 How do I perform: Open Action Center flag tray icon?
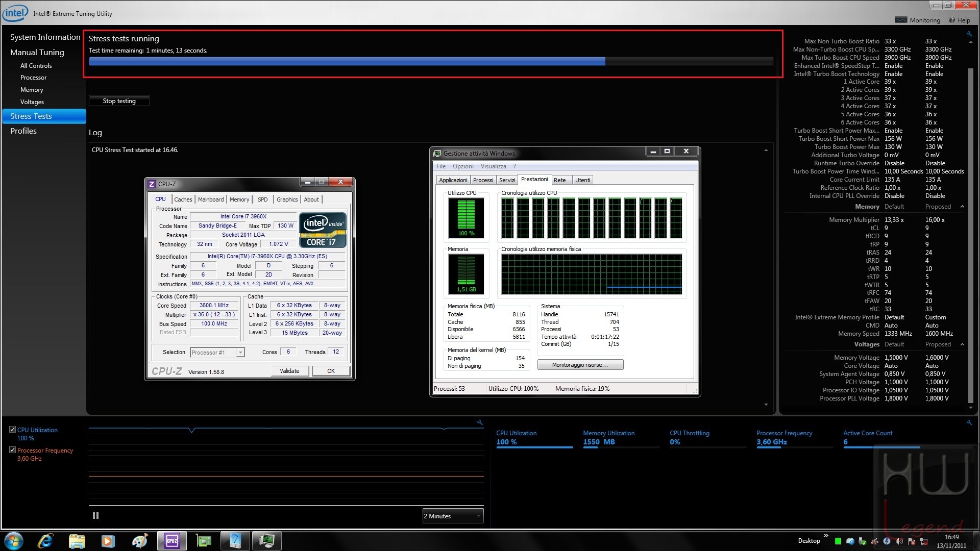pos(912,541)
